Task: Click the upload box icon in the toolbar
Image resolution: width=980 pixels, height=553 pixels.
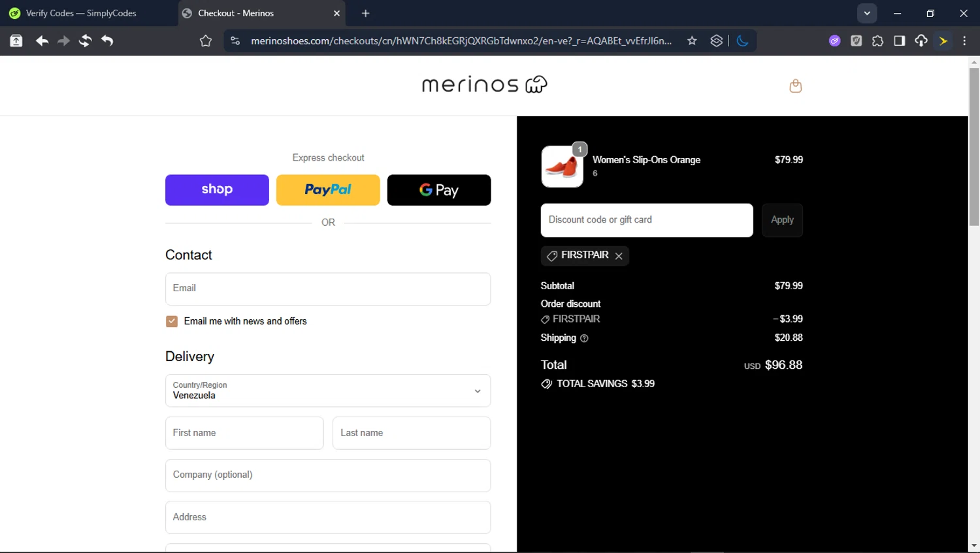Action: point(16,41)
